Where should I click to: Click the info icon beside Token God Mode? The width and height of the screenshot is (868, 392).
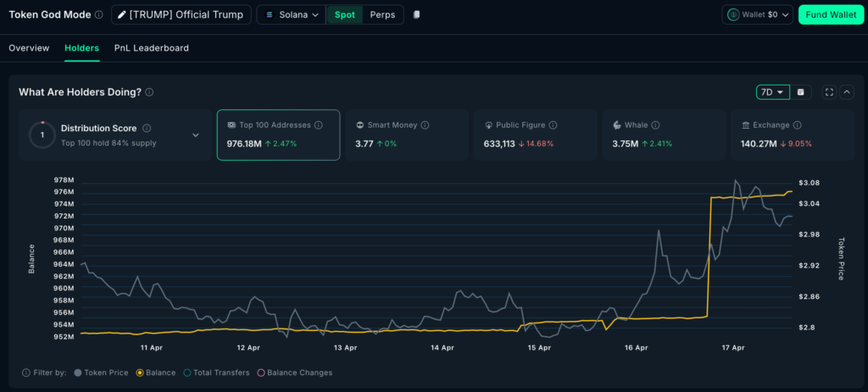coord(99,15)
